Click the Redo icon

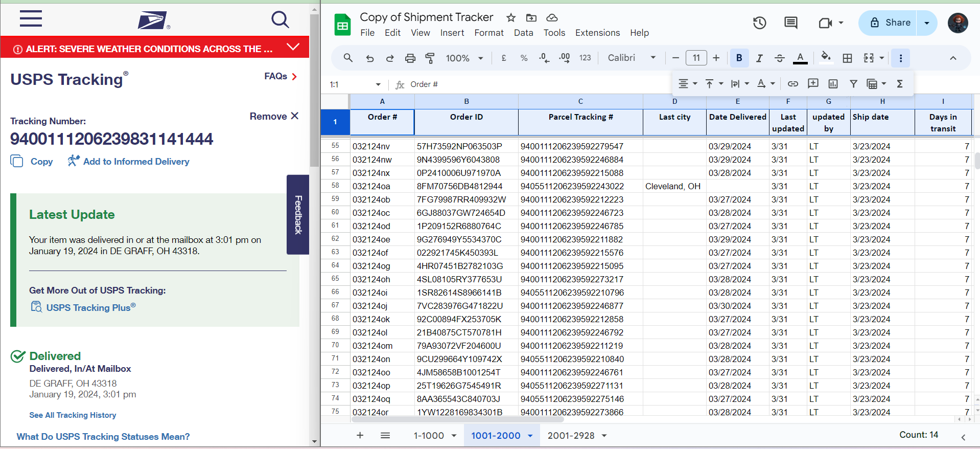[390, 58]
